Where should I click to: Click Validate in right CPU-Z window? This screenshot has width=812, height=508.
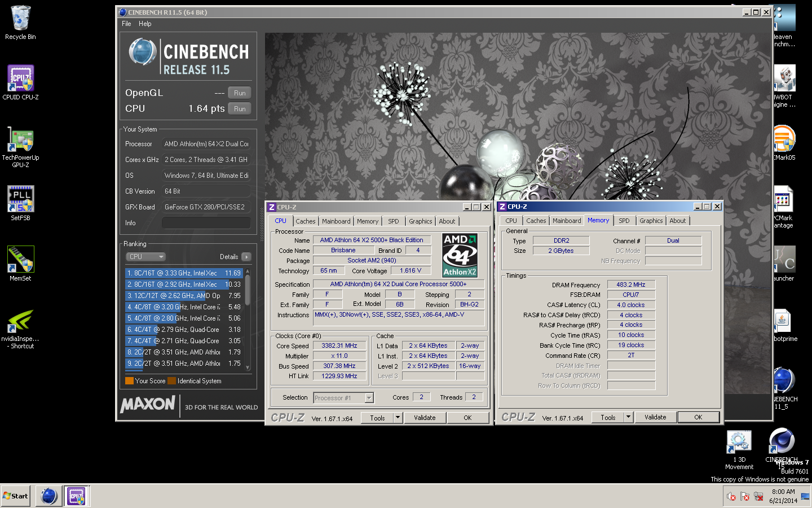click(655, 418)
